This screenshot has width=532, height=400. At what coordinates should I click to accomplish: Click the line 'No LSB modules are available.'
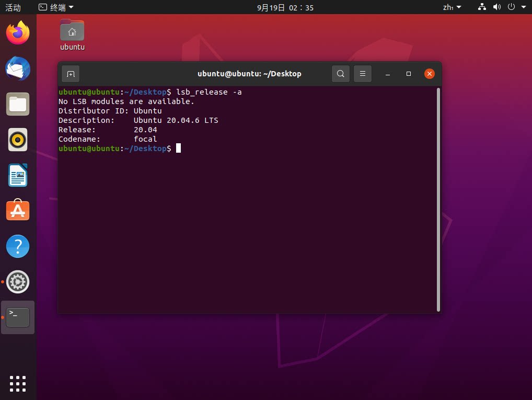coord(126,101)
